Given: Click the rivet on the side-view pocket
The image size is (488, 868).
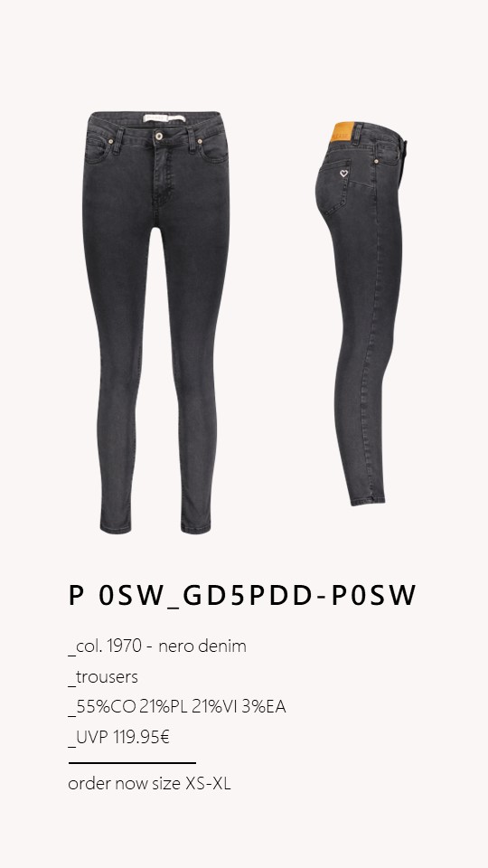Looking at the screenshot, I should [x=377, y=161].
